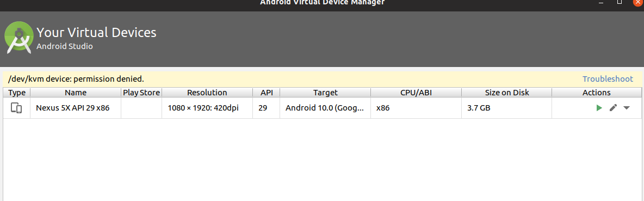
Task: Minimize the Device Manager window
Action: pyautogui.click(x=602, y=2)
